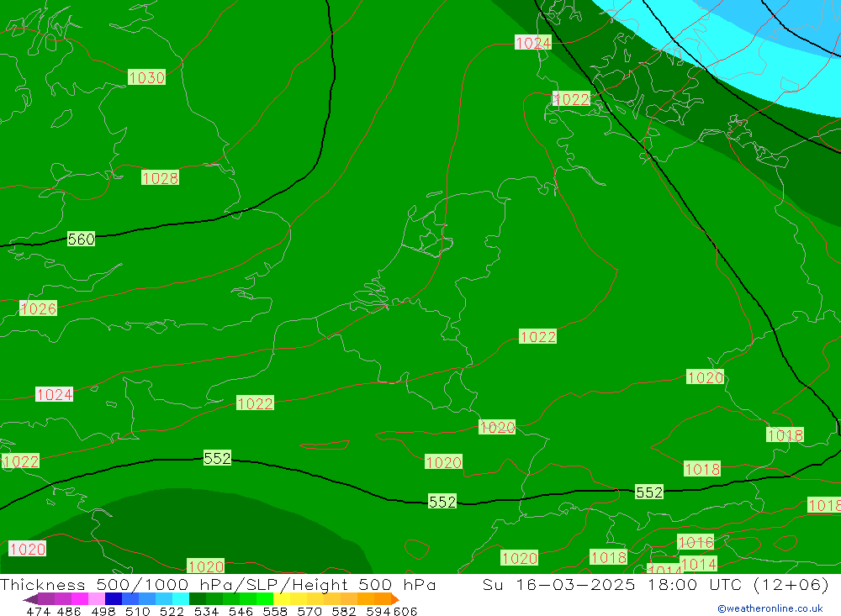Click the 1022 label in northern France

click(255, 403)
